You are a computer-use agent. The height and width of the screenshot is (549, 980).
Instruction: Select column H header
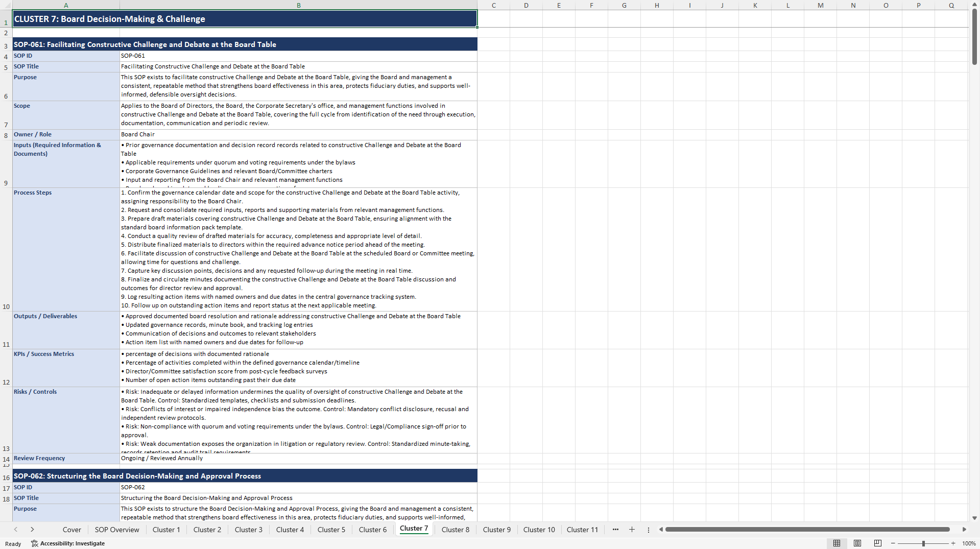(x=657, y=5)
